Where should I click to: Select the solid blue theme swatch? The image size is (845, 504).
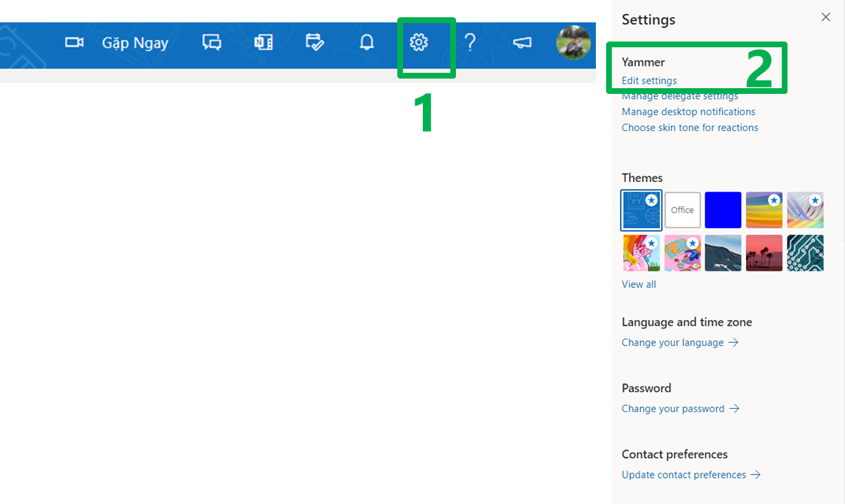(723, 210)
